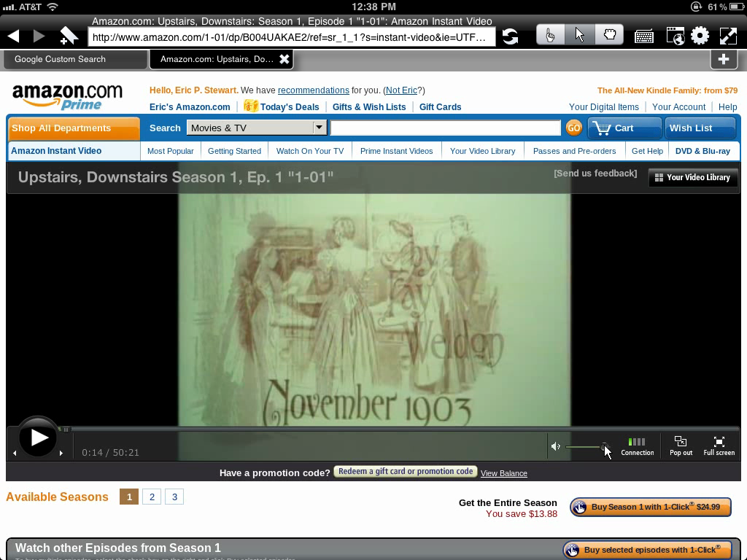Click the Amazon search text field
The height and width of the screenshot is (560, 747).
coord(446,128)
